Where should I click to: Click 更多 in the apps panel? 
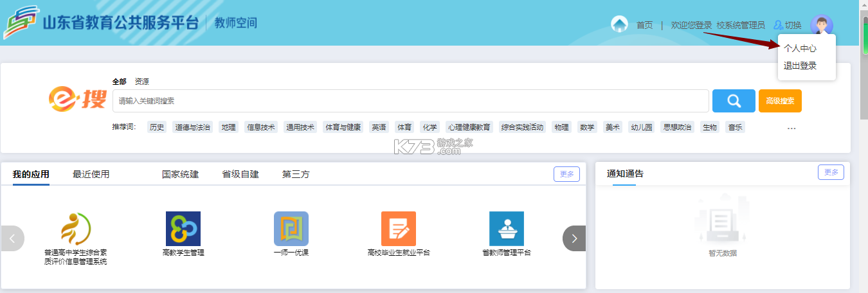tap(566, 173)
